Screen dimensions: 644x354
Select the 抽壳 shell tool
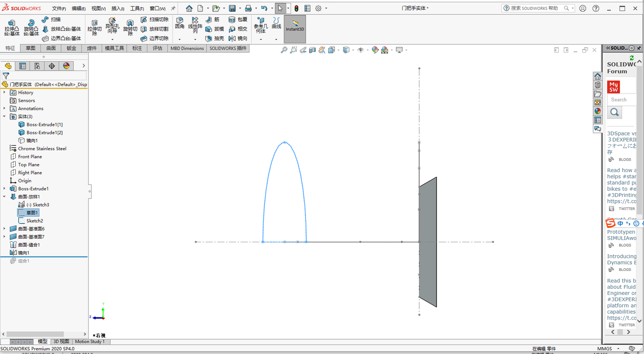coord(215,38)
